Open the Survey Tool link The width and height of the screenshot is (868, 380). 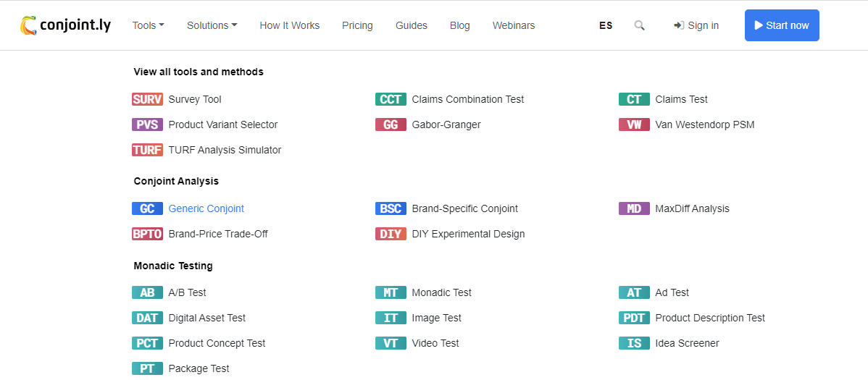click(x=195, y=100)
